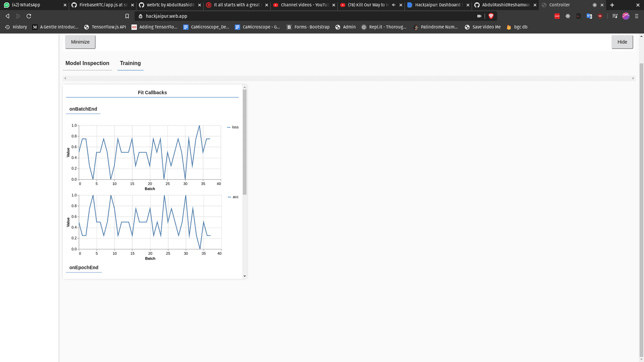Click the onBatchEnd section label
This screenshot has width=644, height=362.
pyautogui.click(x=83, y=109)
